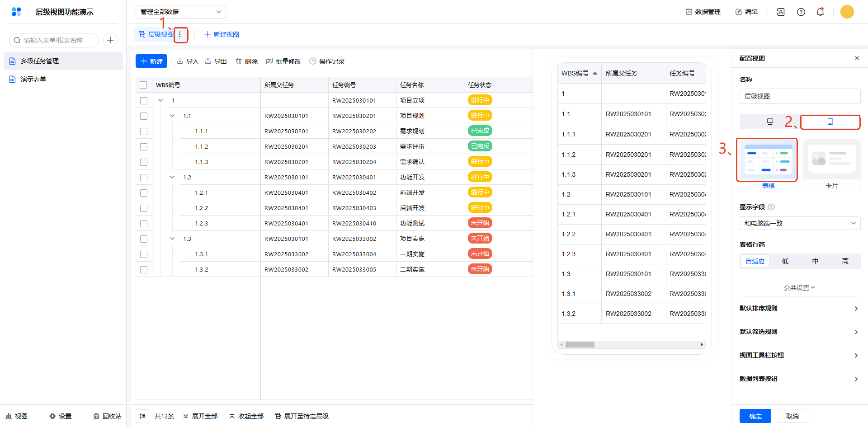The height and width of the screenshot is (427, 868).
Task: Open the help question mark icon
Action: coord(801,12)
